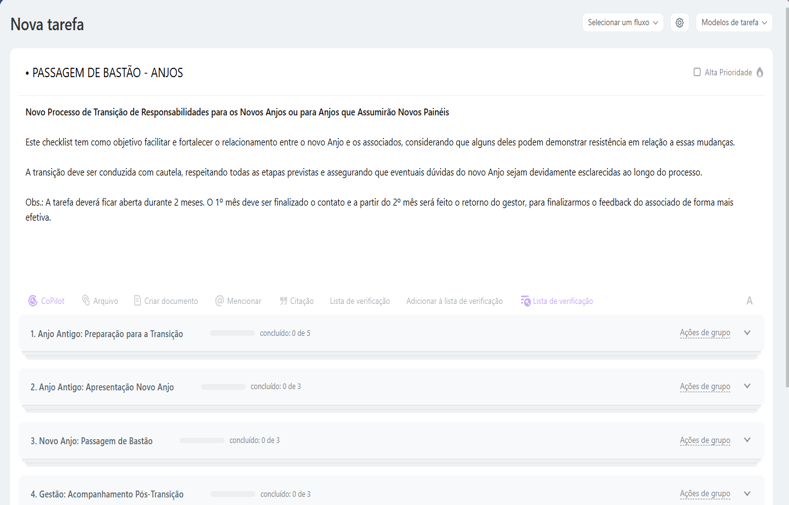Open text formatting with the A icon
Viewport: 789px width, 505px height.
pyautogui.click(x=749, y=301)
